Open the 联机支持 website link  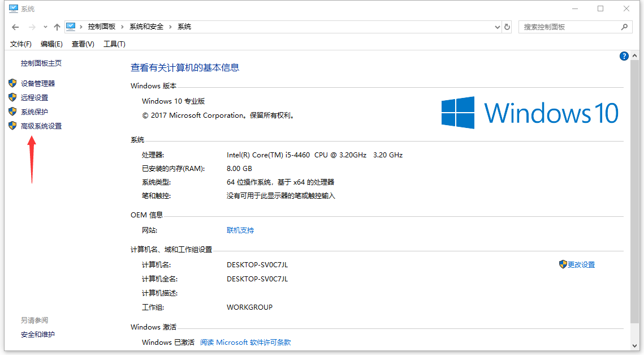click(x=240, y=230)
